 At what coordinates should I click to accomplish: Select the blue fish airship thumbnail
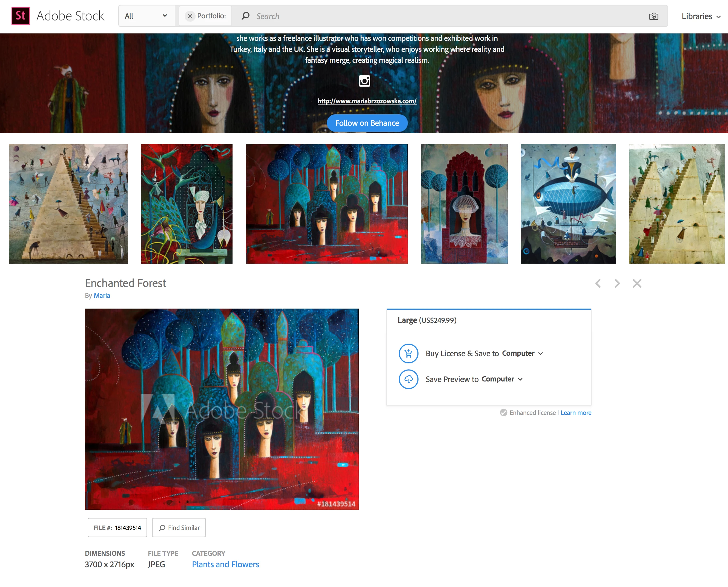tap(568, 204)
